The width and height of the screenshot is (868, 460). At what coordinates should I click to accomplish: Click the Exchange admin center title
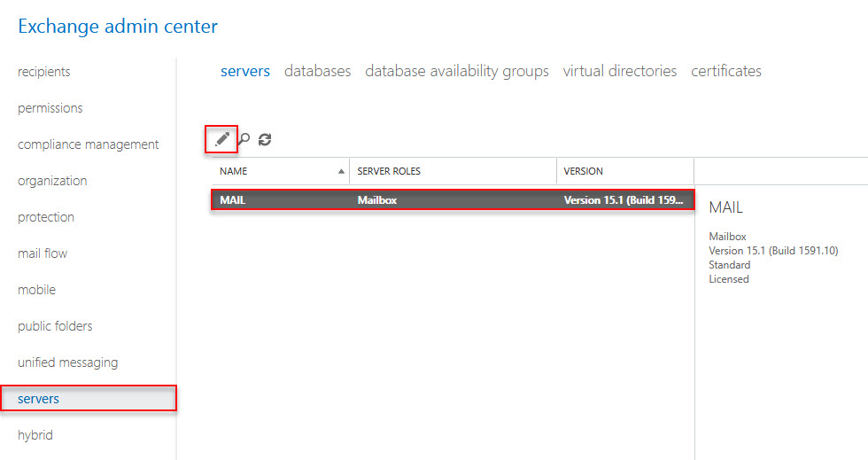coord(118,26)
